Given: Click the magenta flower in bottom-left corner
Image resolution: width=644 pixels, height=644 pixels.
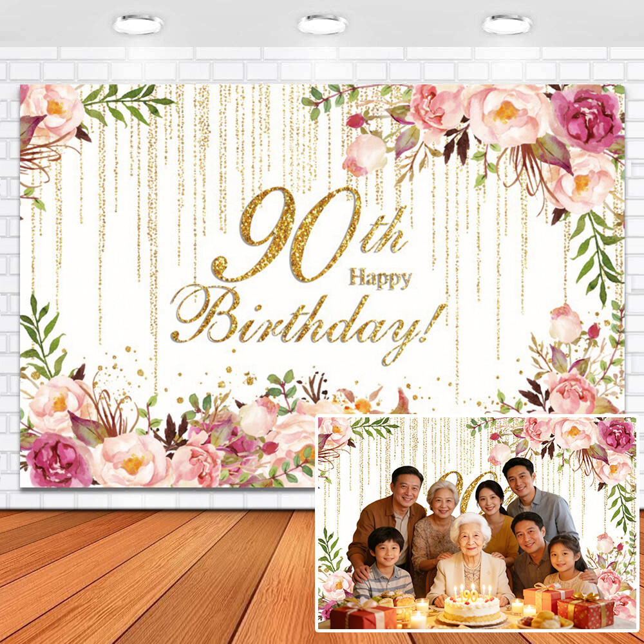Looking at the screenshot, I should tap(58, 459).
